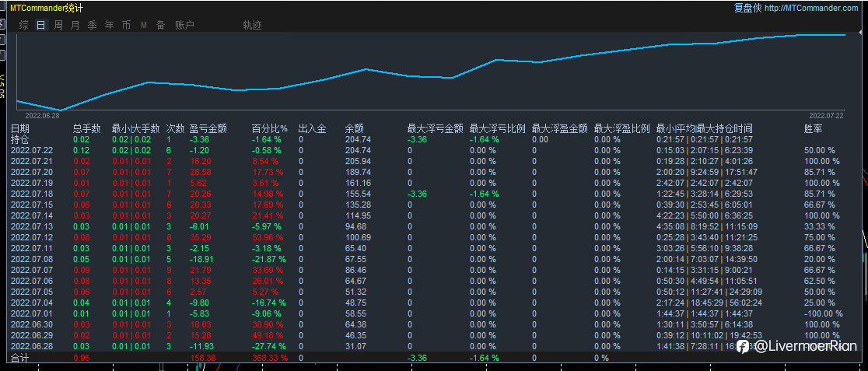The height and width of the screenshot is (371, 868).
Task: Click the 日期 column header
Action: coord(20,128)
